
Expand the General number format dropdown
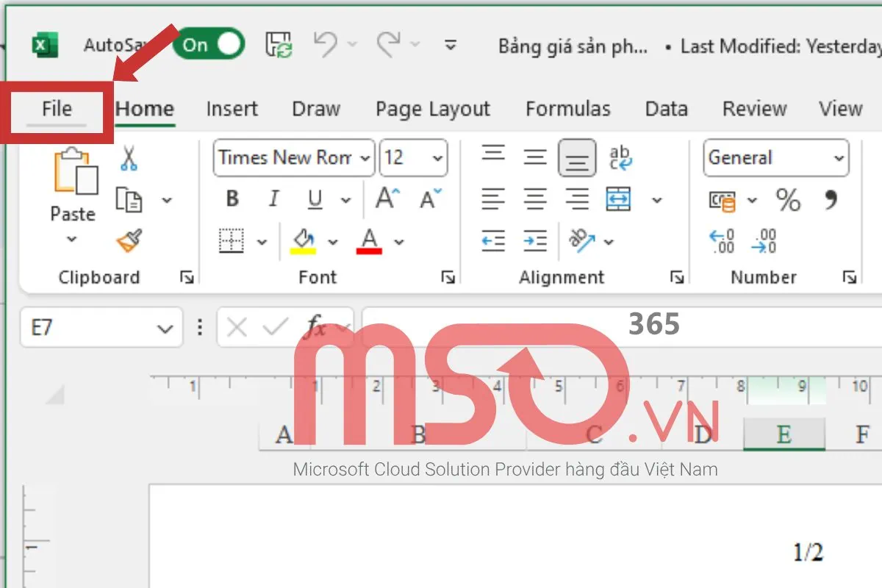pyautogui.click(x=839, y=158)
